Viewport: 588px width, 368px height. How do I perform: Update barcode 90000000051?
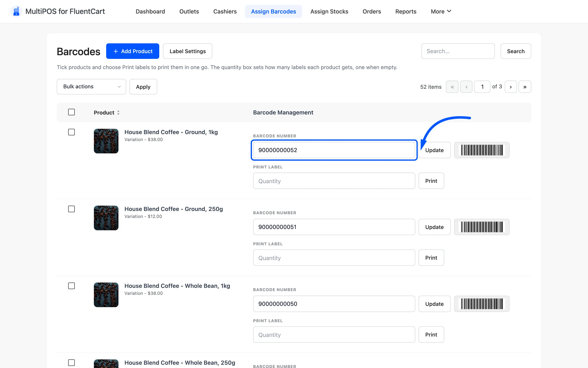coord(434,227)
